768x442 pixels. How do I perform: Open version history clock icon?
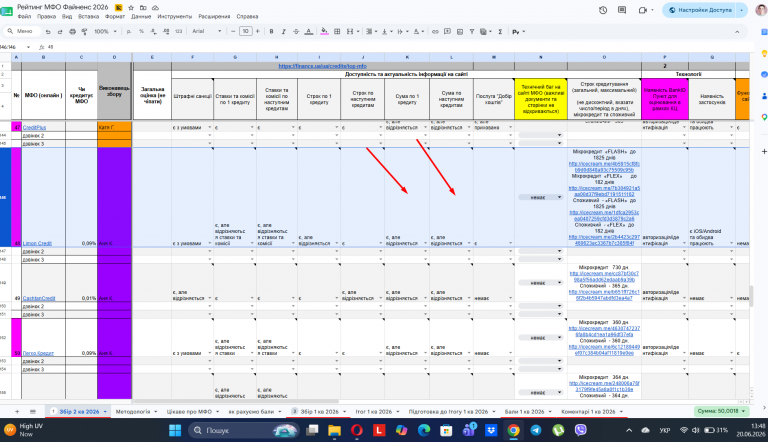tap(603, 10)
